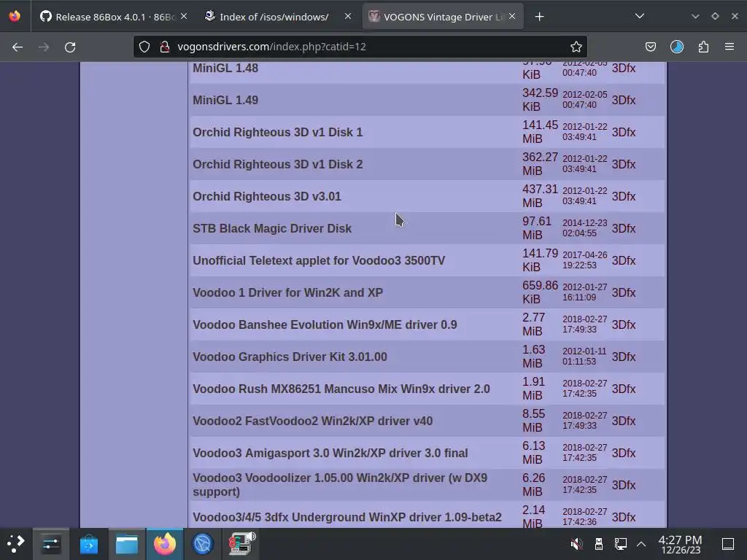View site security padlock info
Screen dimensions: 747x560
pyautogui.click(x=164, y=47)
